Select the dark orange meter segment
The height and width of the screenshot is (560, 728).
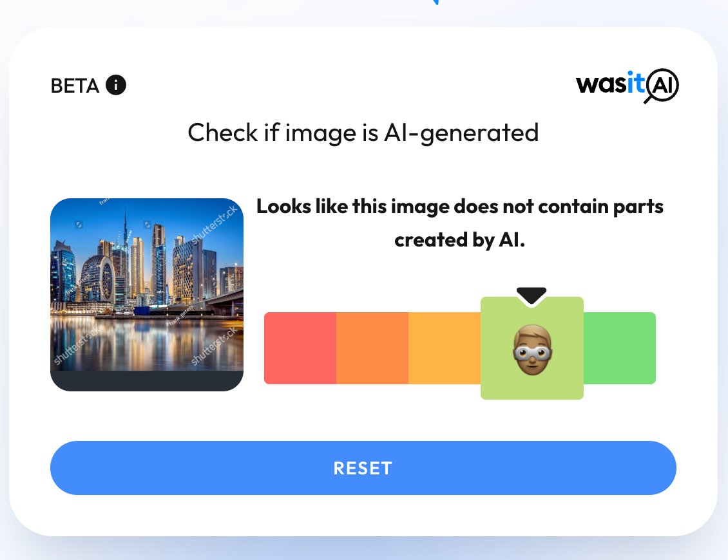pos(372,348)
